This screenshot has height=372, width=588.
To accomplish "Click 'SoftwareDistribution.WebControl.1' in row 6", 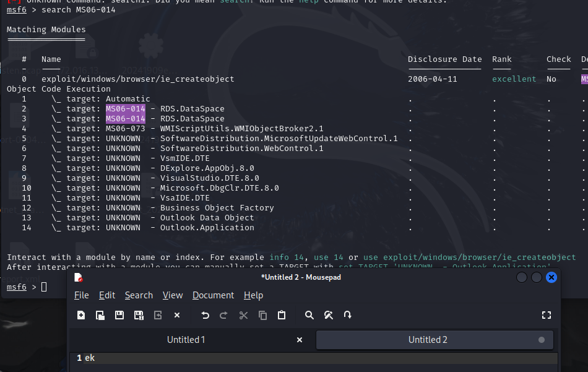I will coord(241,149).
